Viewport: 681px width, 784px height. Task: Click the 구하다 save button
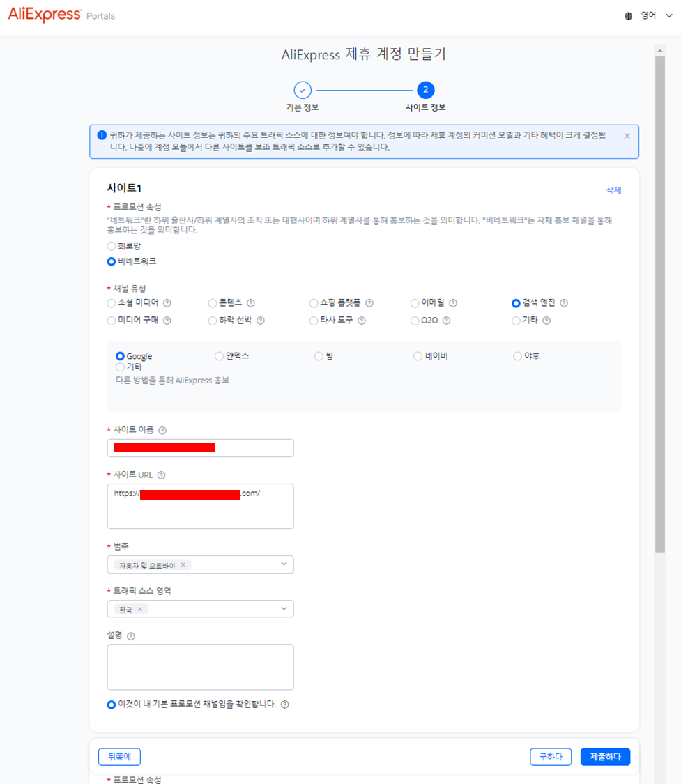point(551,757)
